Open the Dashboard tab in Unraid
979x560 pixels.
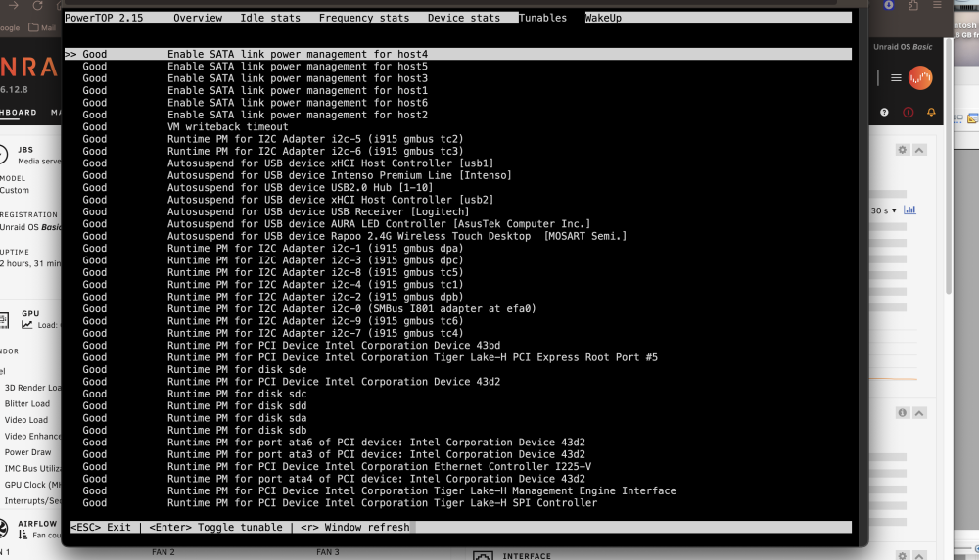pos(18,113)
